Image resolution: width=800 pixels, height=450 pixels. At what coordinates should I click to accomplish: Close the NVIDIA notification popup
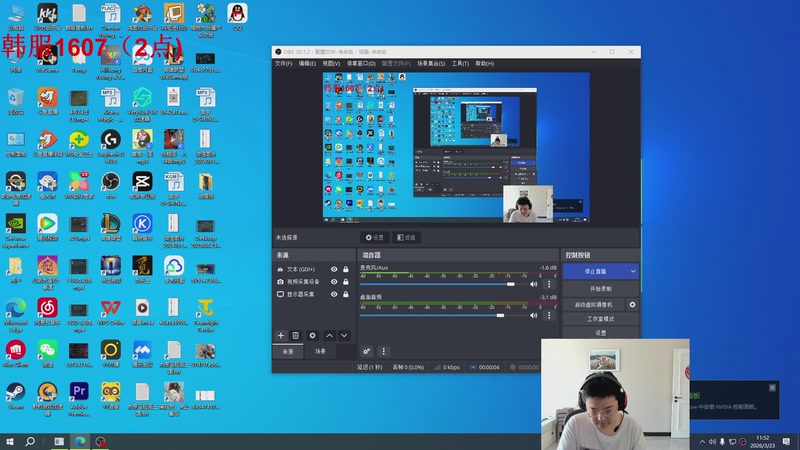[x=772, y=388]
